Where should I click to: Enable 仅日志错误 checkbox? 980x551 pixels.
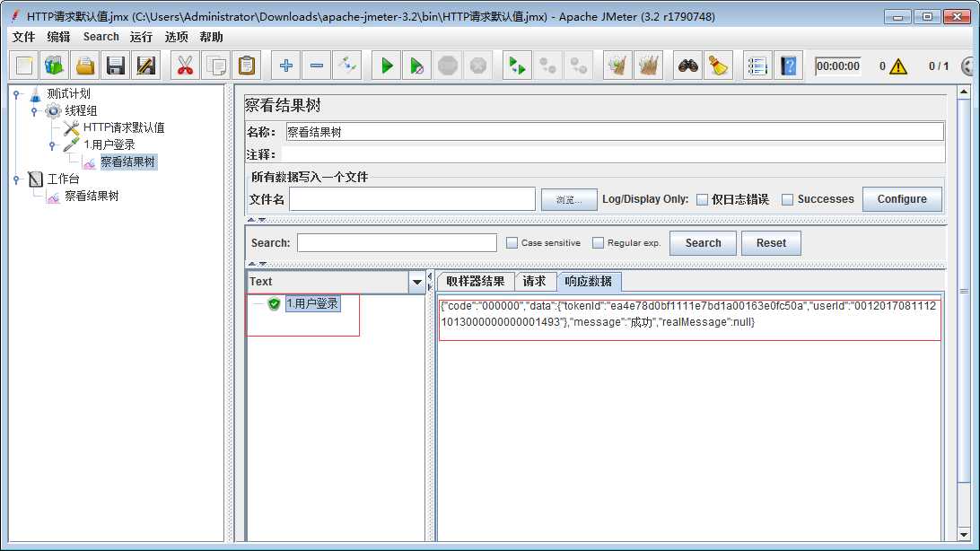tap(703, 199)
